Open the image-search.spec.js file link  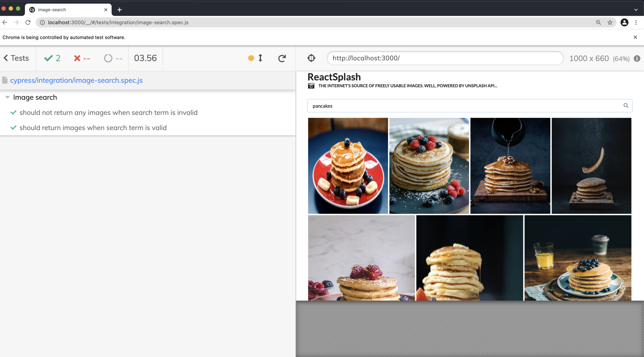tap(76, 80)
